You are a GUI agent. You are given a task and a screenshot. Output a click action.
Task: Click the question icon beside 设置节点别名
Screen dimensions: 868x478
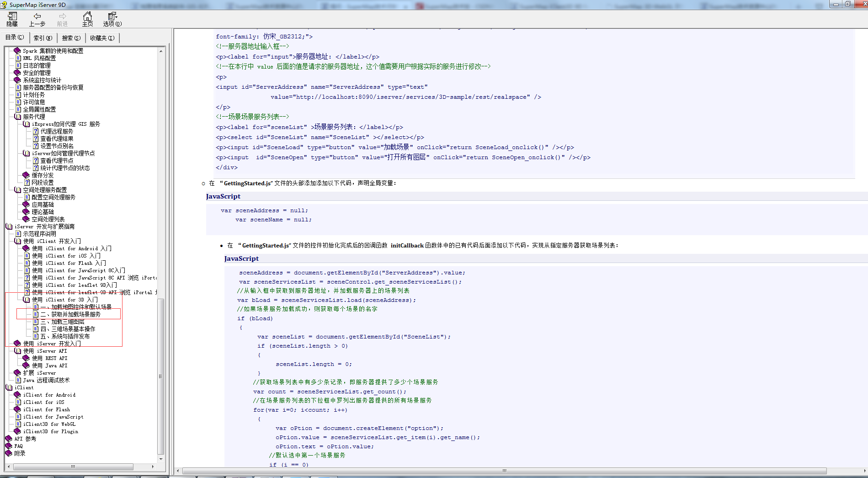36,146
